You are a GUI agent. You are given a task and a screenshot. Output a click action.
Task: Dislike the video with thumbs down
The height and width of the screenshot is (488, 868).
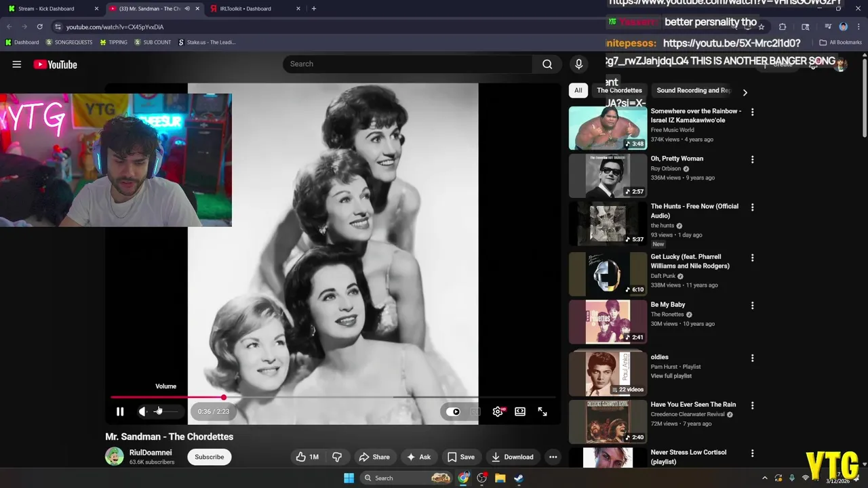337,457
